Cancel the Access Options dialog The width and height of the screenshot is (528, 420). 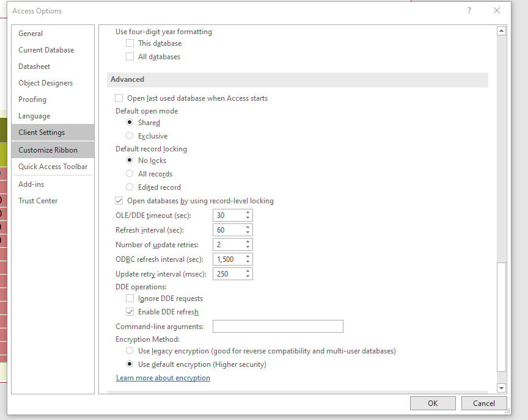(x=484, y=403)
